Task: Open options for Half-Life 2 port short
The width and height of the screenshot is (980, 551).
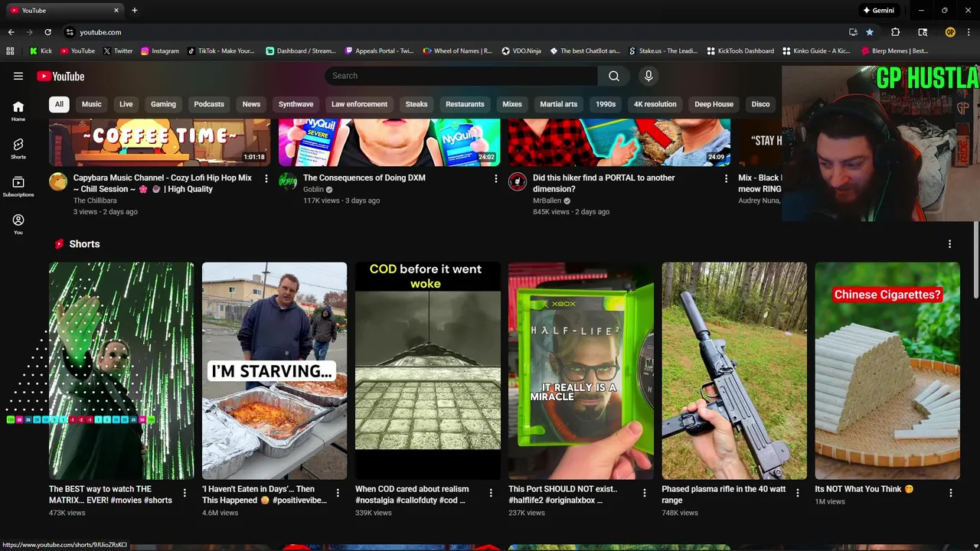Action: click(645, 494)
